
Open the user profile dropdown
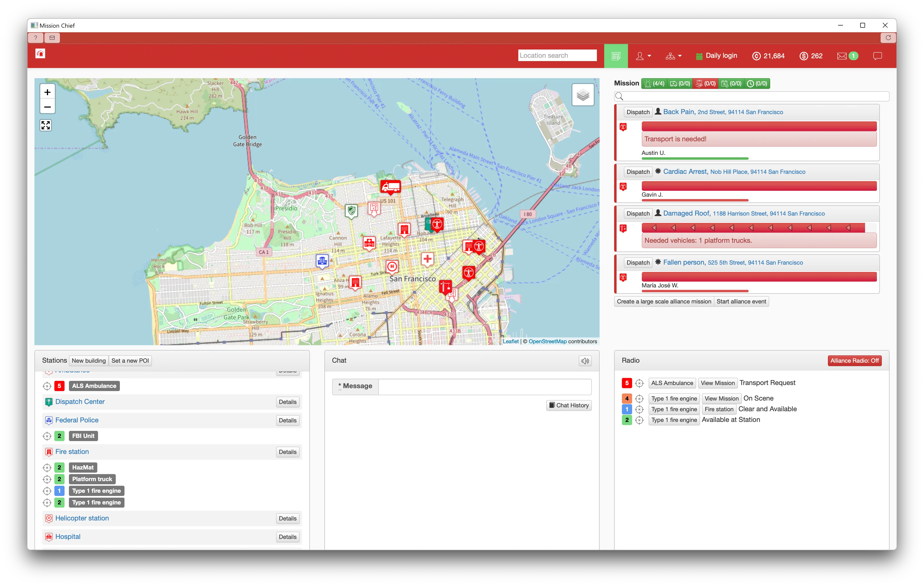[643, 56]
